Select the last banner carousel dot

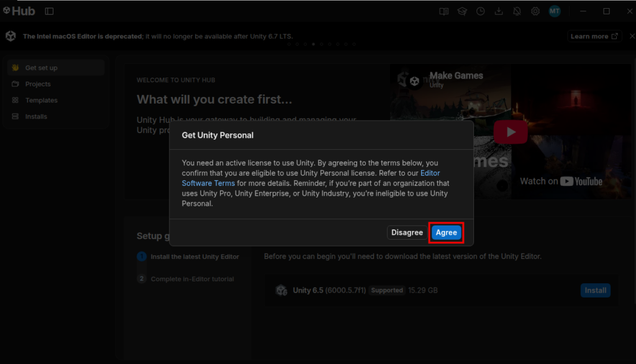coord(354,44)
